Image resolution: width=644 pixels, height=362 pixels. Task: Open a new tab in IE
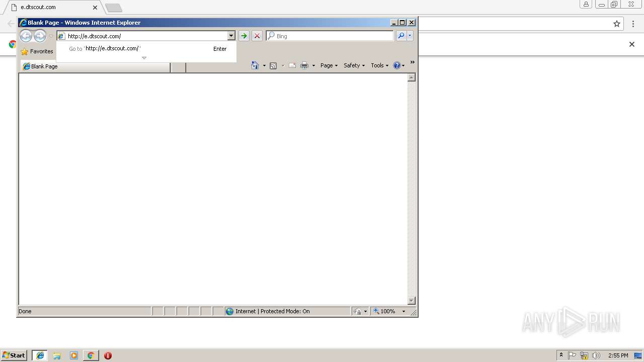[178, 67]
